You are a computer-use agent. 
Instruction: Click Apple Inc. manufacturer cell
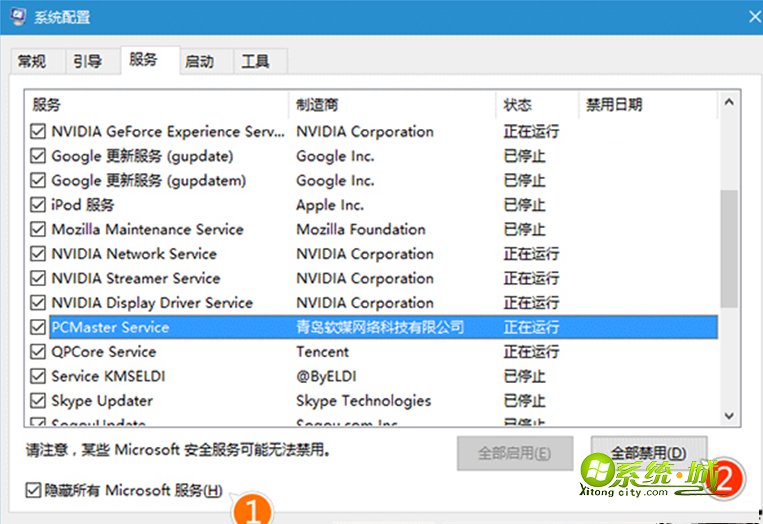[x=330, y=205]
